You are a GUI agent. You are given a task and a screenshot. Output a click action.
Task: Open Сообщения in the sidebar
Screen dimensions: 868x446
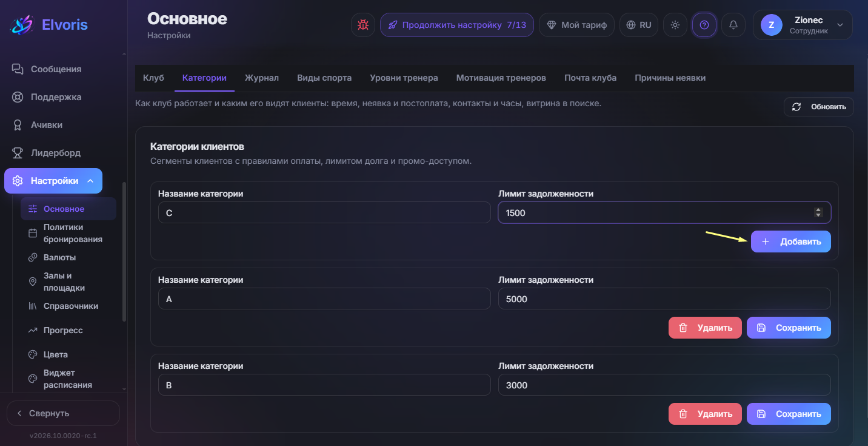pos(56,69)
